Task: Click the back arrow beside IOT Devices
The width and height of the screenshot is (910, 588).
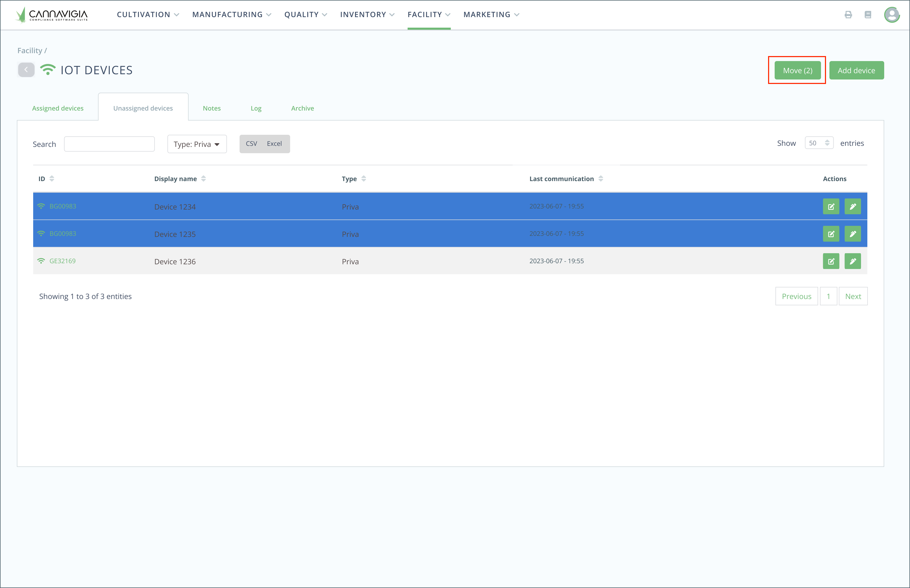Action: pos(26,70)
